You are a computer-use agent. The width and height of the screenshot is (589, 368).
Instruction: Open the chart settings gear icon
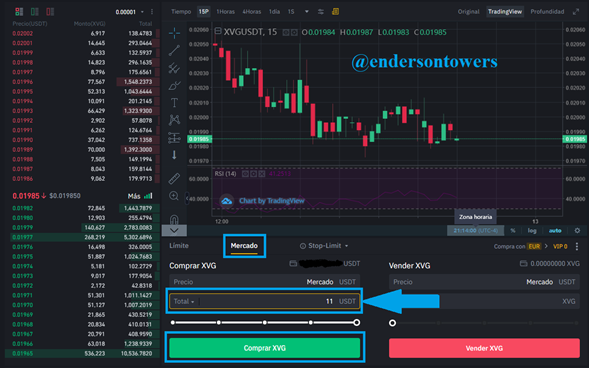tap(577, 231)
